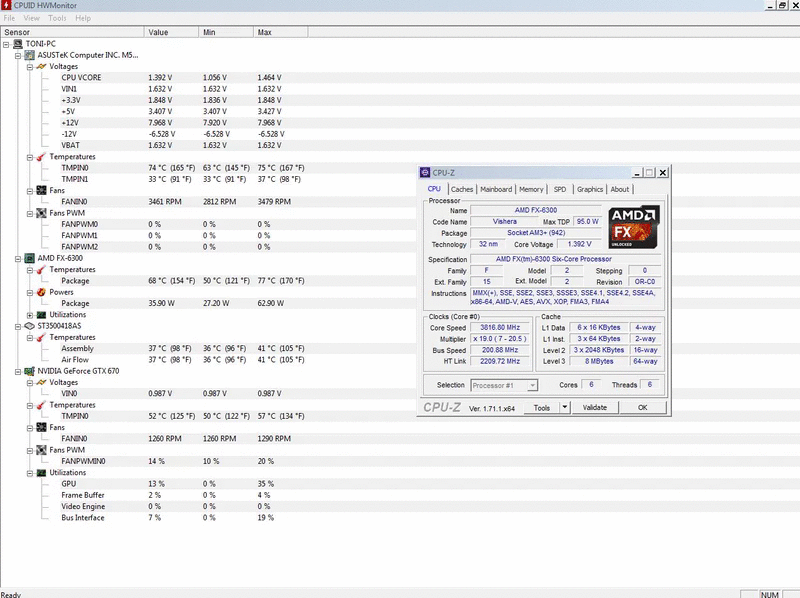Click the Core Speed 3816.80 MHz field
800x598 pixels.
tap(500, 328)
